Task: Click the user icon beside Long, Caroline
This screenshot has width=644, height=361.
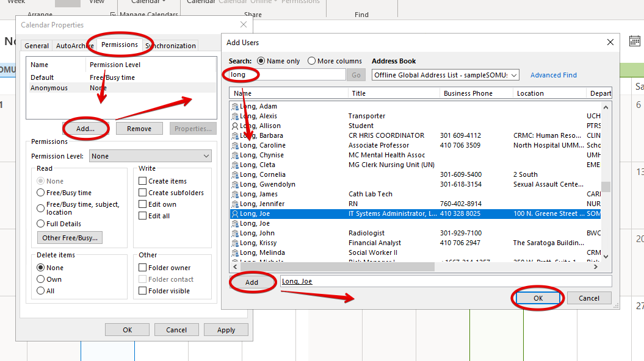Action: [x=235, y=145]
